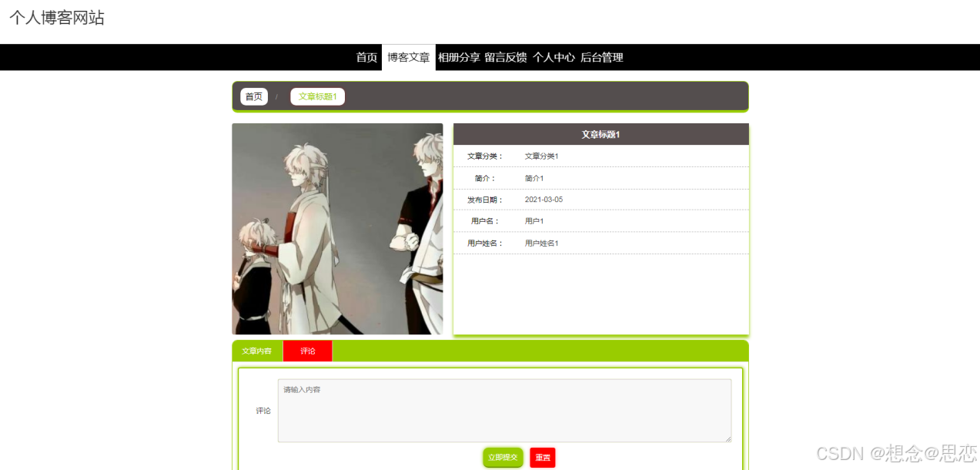Click the 文章分类： label
The height and width of the screenshot is (470, 980).
tap(485, 156)
